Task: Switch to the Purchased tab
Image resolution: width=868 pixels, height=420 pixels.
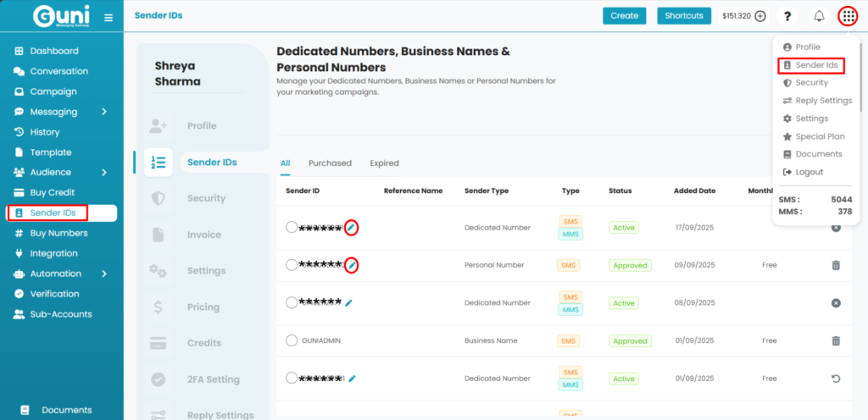Action: click(x=330, y=163)
